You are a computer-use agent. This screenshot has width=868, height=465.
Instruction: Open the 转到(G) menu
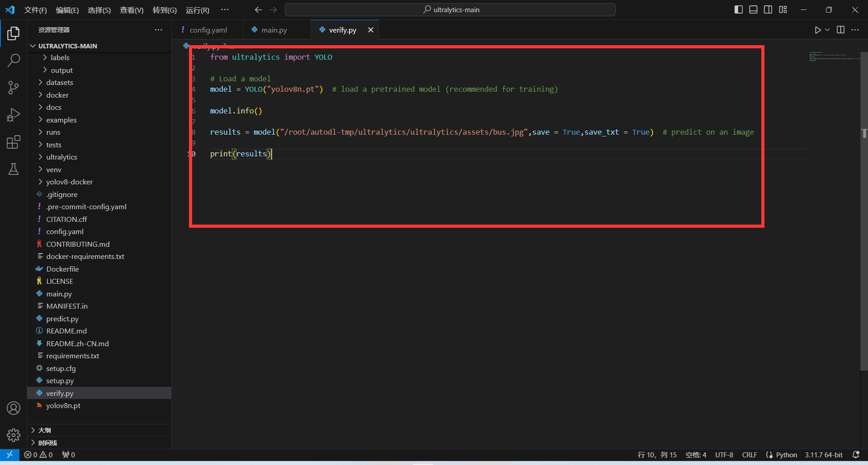pos(165,10)
